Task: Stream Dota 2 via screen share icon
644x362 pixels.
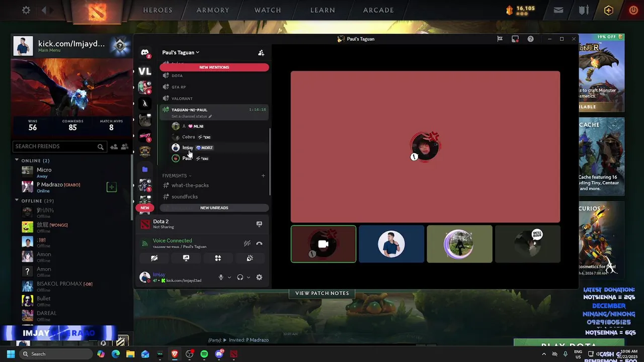Action: click(259, 224)
